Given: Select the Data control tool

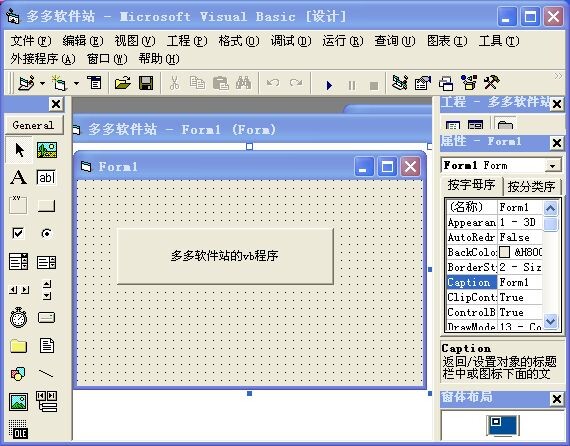Looking at the screenshot, I should coord(47,401).
